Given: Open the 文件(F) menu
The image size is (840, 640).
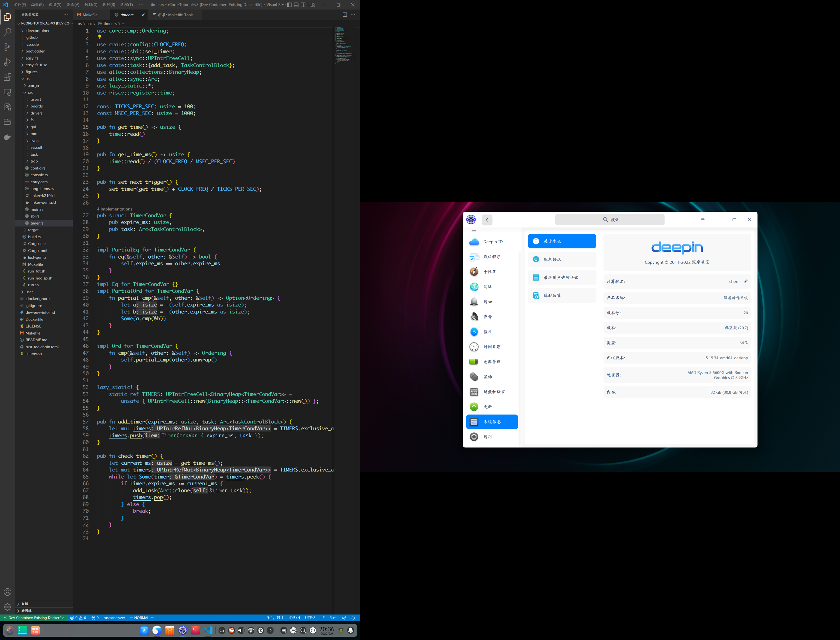Looking at the screenshot, I should point(20,4).
